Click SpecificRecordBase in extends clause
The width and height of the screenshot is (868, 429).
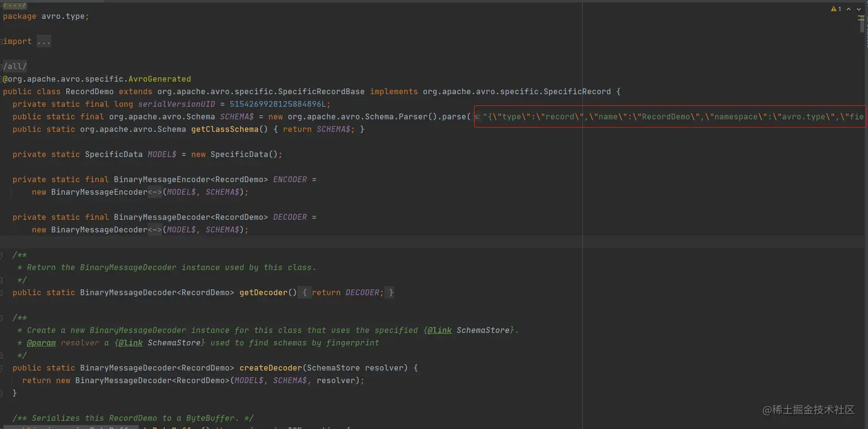point(321,91)
